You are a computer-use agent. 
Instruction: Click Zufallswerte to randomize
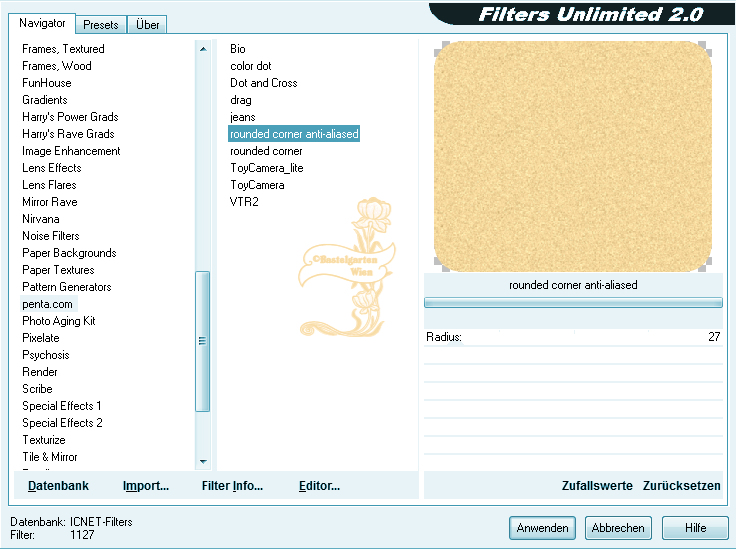(597, 486)
